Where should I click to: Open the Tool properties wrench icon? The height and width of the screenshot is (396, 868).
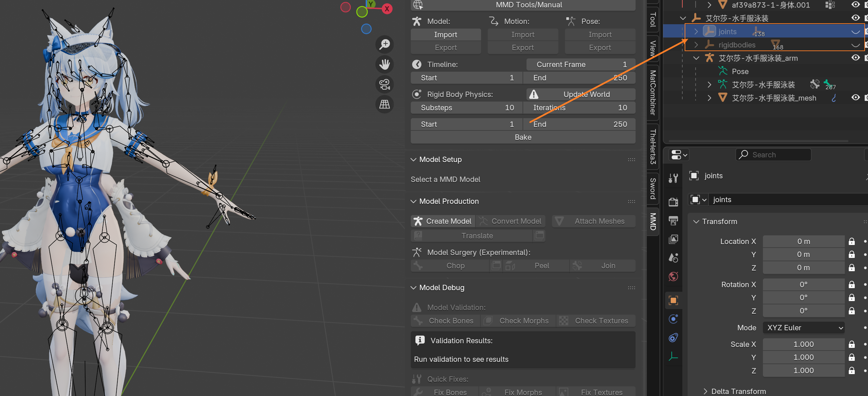673,178
